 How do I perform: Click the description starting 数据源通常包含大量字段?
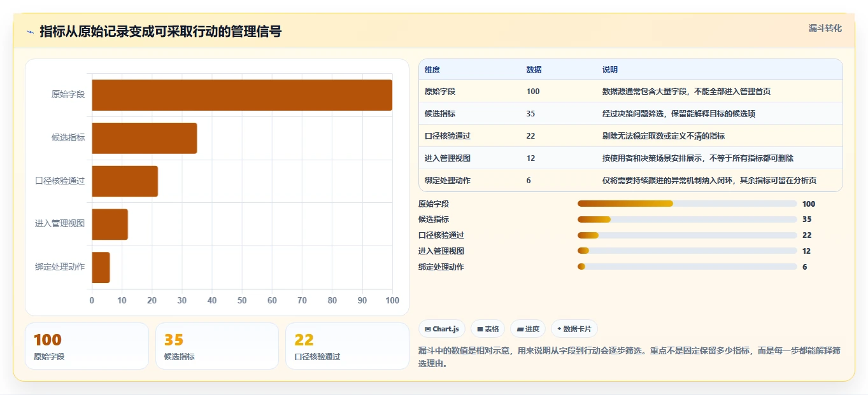[687, 92]
